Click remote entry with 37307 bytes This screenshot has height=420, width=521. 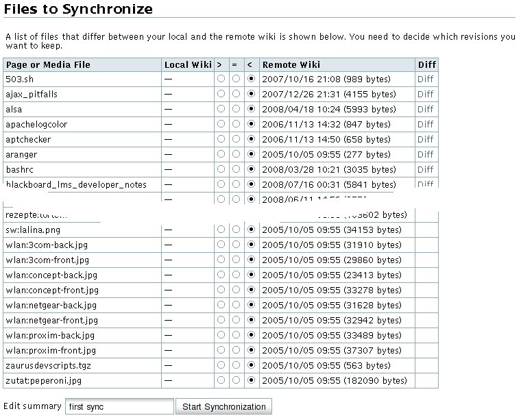(332, 350)
